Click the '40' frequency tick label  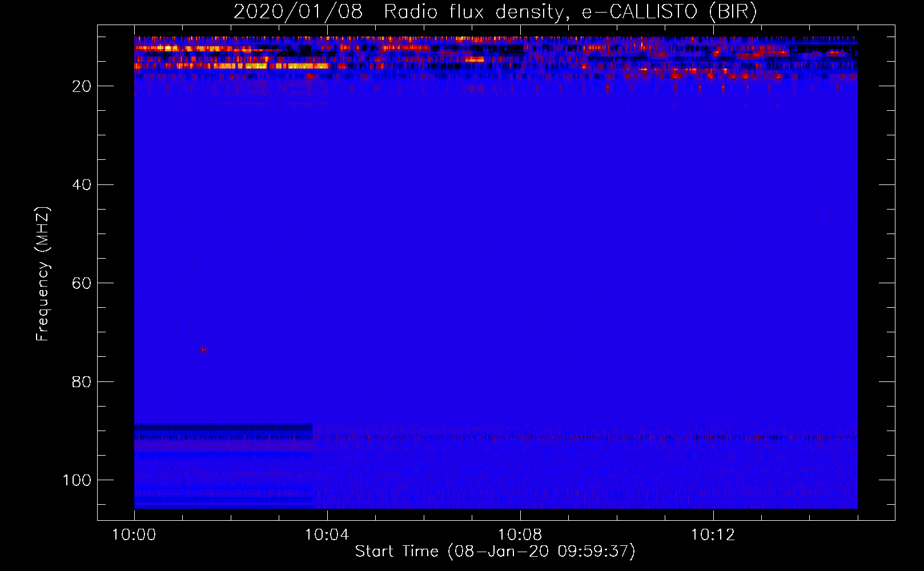tap(82, 185)
